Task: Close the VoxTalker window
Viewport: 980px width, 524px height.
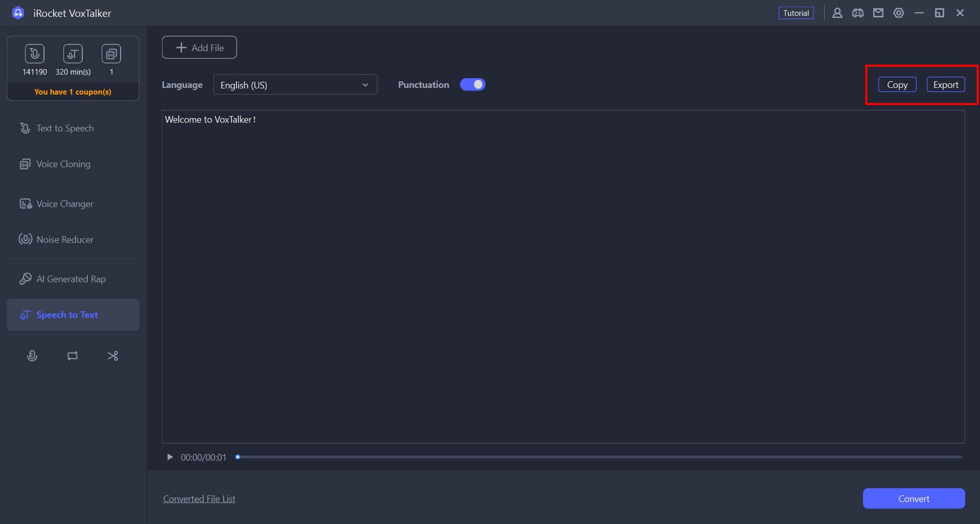Action: pyautogui.click(x=960, y=13)
